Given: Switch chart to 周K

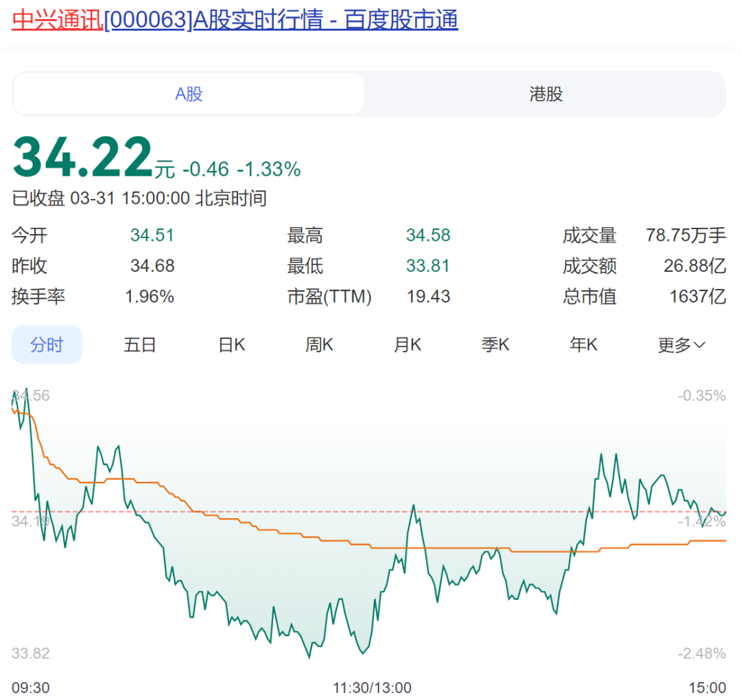Looking at the screenshot, I should [319, 345].
